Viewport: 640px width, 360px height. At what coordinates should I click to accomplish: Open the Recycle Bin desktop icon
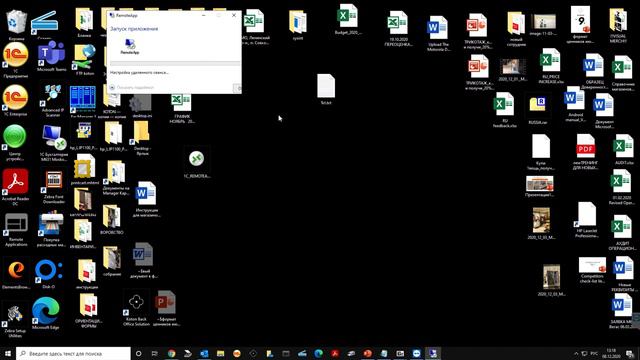tap(16, 22)
